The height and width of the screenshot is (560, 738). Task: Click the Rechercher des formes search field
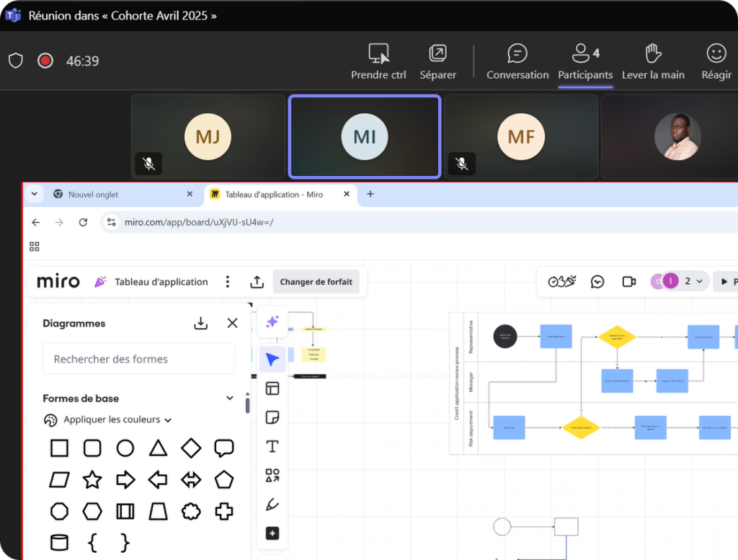pos(138,359)
